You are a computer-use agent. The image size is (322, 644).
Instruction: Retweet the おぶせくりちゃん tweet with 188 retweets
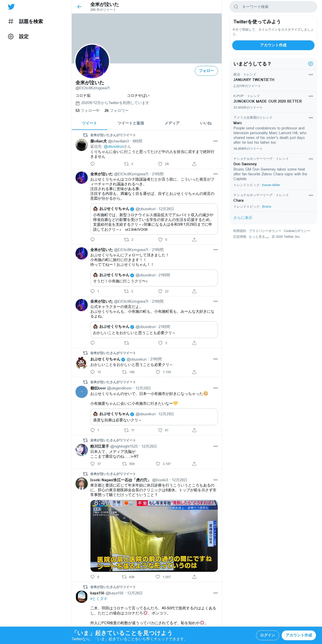tap(124, 372)
